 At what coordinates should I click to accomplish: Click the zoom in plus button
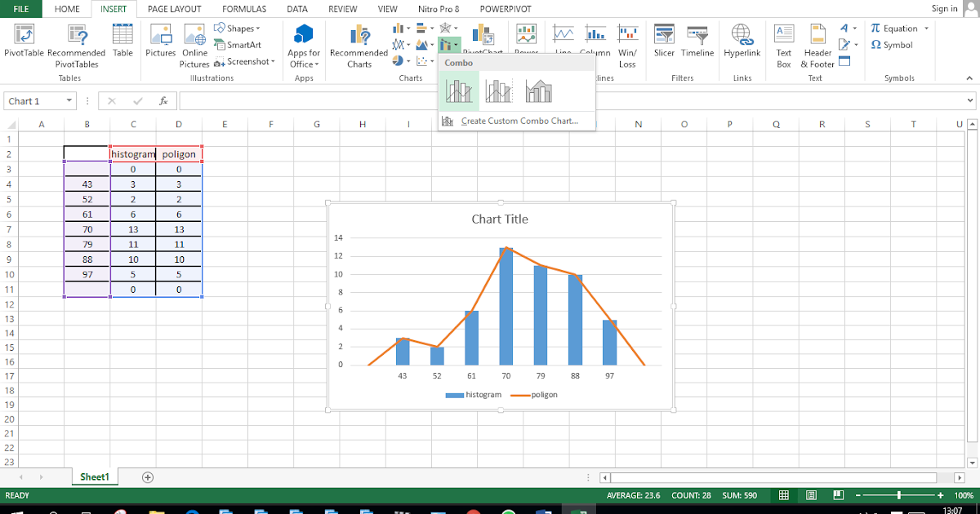point(941,495)
